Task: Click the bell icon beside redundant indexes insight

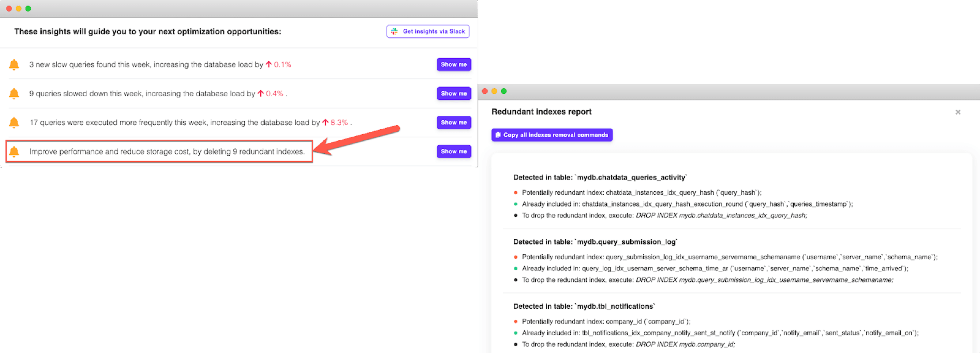Action: (14, 152)
